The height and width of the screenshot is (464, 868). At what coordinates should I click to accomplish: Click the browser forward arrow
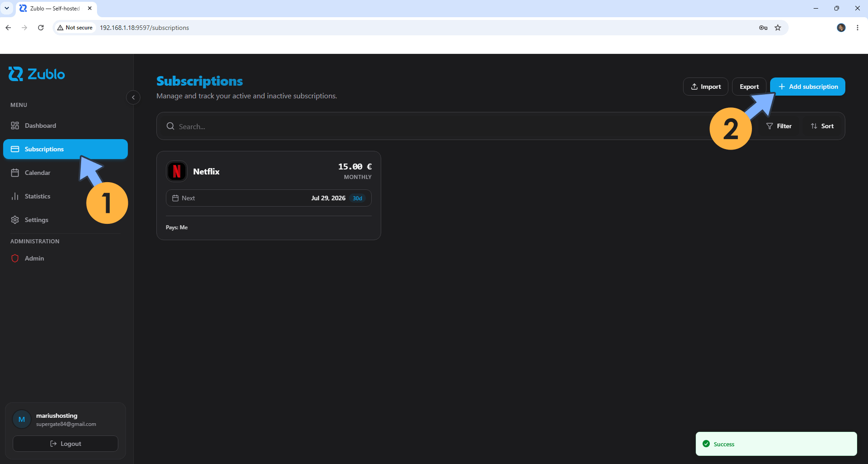point(24,28)
